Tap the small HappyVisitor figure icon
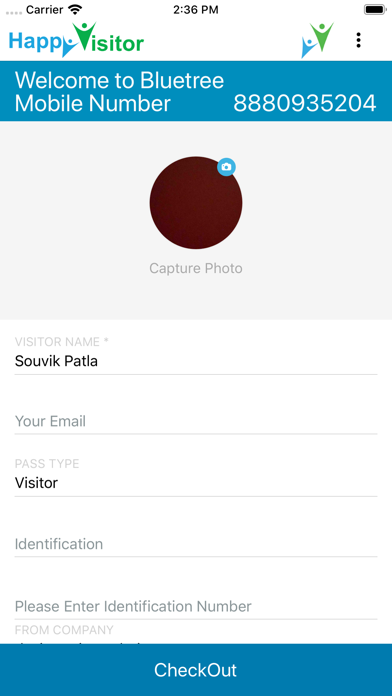The image size is (392, 696). pos(317,40)
